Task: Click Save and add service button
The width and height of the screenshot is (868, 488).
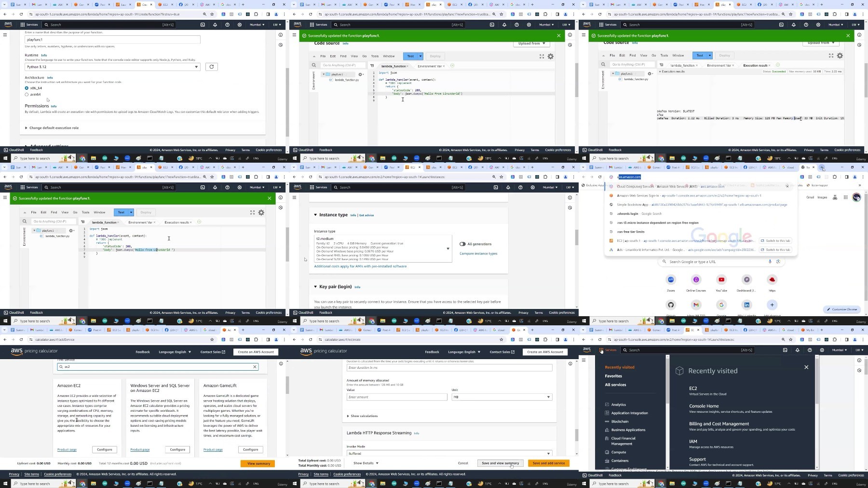Action: pyautogui.click(x=548, y=463)
